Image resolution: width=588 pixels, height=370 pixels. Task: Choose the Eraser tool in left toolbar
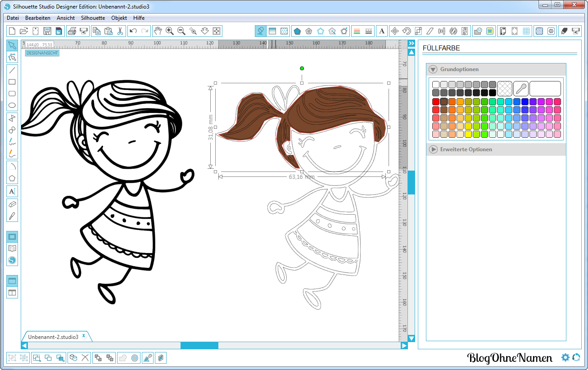point(12,204)
